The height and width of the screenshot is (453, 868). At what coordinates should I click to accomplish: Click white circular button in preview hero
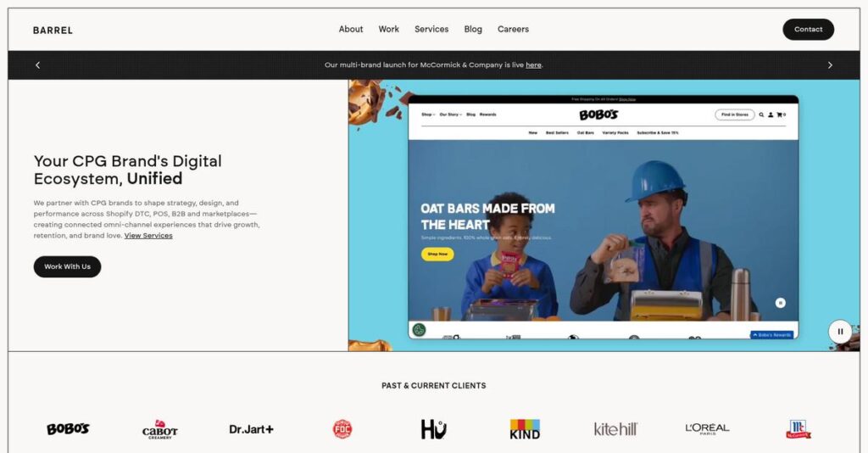point(780,303)
